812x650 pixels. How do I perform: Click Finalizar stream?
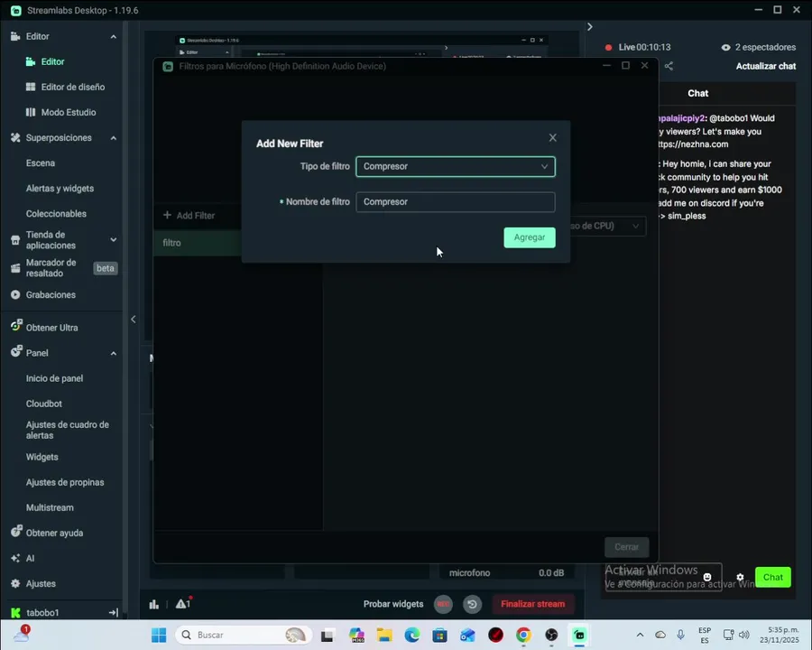pyautogui.click(x=533, y=604)
